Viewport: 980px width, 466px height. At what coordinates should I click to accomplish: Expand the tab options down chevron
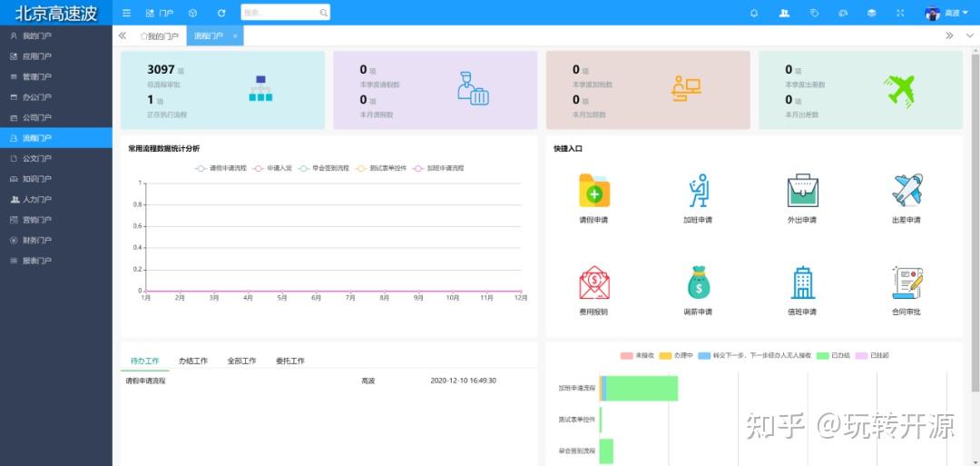[x=969, y=35]
